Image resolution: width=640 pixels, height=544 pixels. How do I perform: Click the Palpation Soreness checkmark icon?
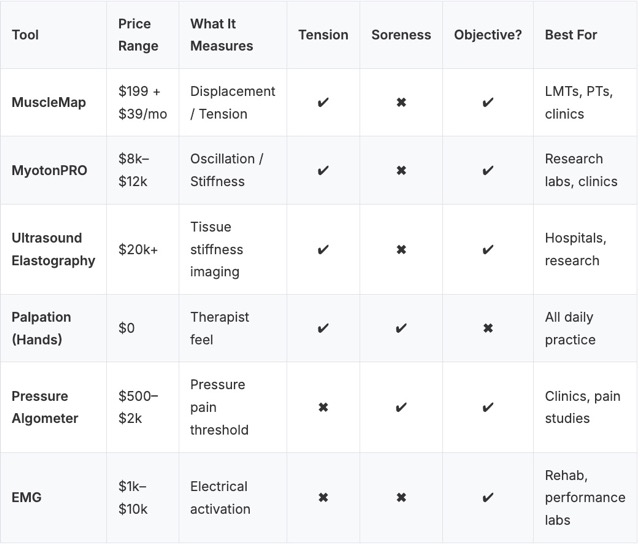(401, 328)
